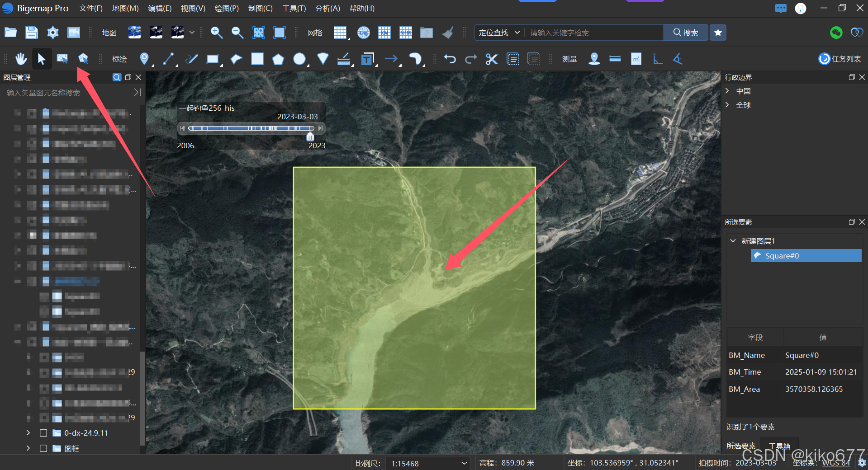Click the scissors cut tool
Viewport: 868px width, 470px height.
click(492, 59)
